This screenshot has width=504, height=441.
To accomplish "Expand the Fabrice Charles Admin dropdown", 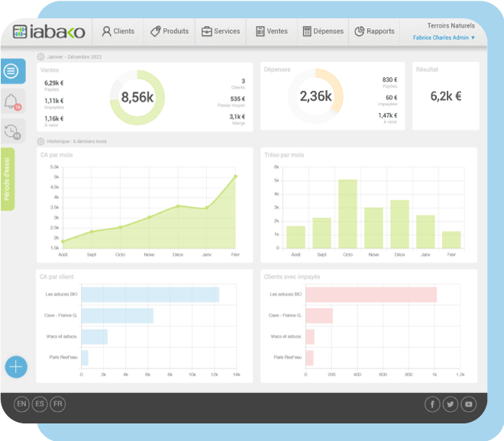I will point(444,37).
